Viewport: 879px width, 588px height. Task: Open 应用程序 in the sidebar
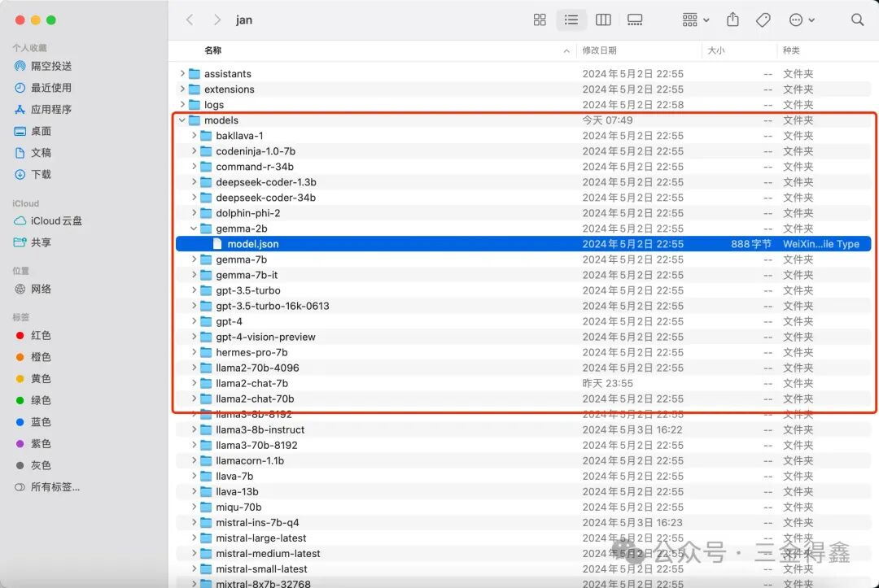coord(51,109)
